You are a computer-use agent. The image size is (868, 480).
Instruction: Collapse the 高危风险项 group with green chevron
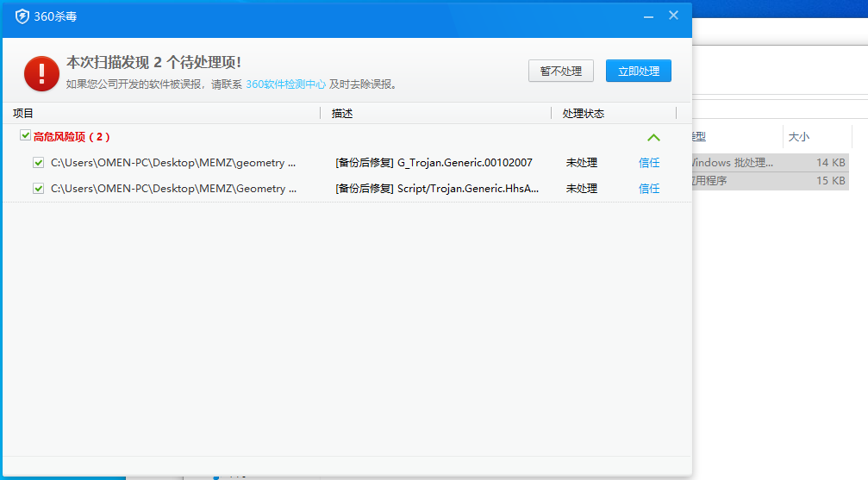click(x=653, y=137)
